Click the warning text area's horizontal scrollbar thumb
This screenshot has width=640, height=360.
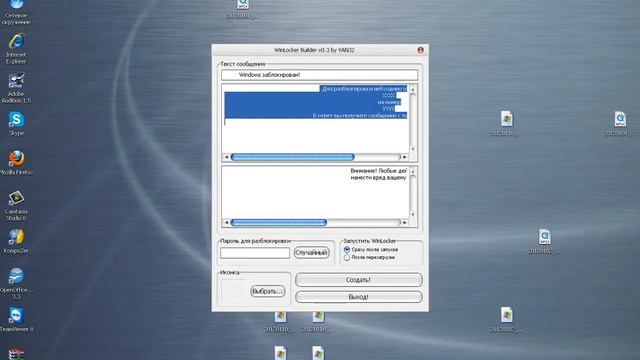tap(279, 222)
